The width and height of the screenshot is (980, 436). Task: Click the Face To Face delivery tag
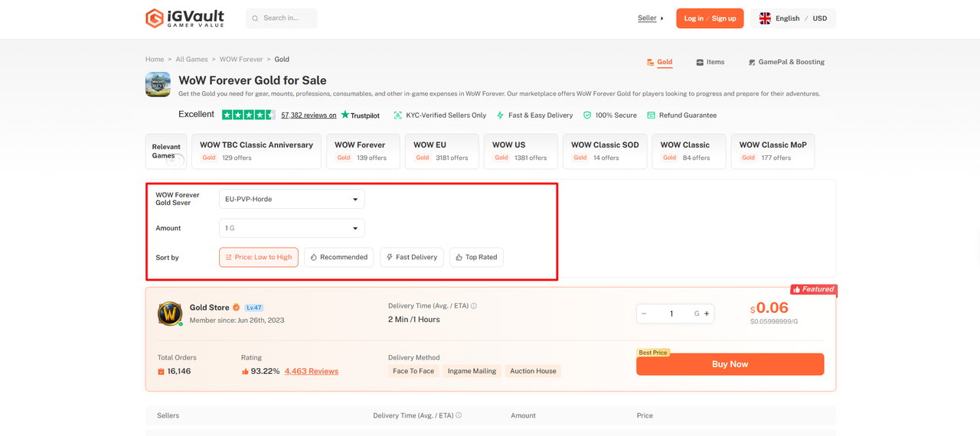pos(413,371)
